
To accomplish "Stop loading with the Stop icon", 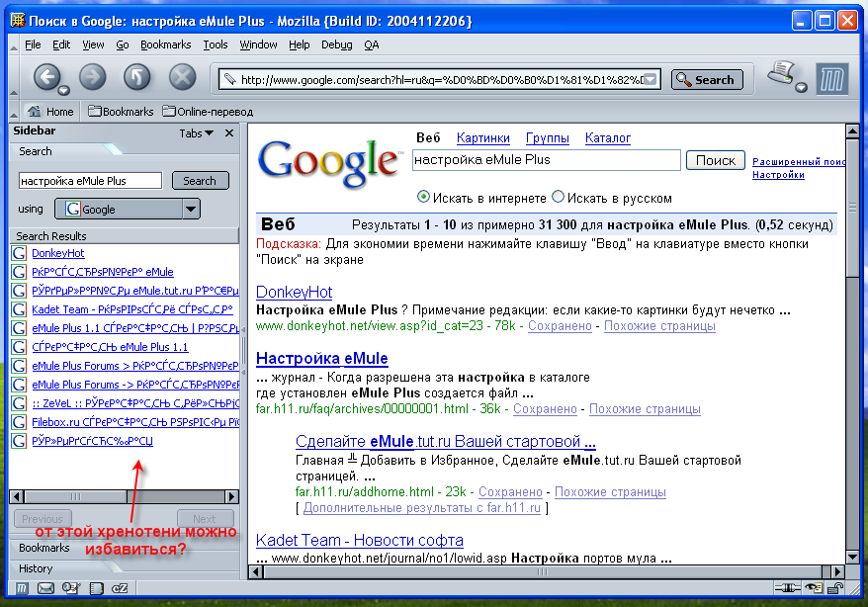I will 182,77.
